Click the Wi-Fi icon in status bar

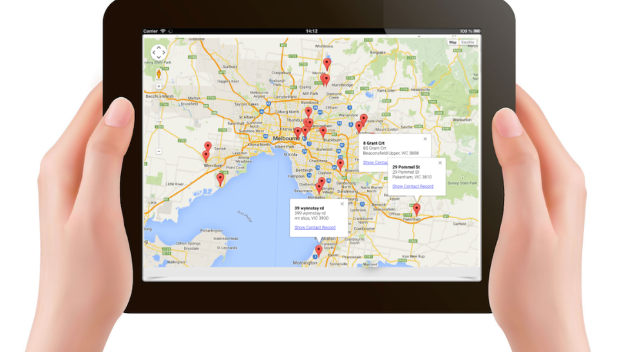coord(163,31)
